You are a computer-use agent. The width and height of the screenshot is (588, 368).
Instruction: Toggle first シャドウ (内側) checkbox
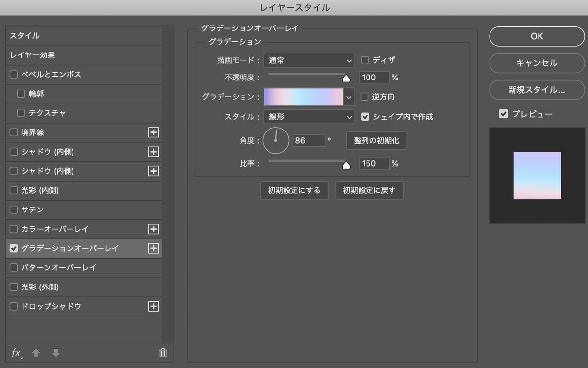14,152
